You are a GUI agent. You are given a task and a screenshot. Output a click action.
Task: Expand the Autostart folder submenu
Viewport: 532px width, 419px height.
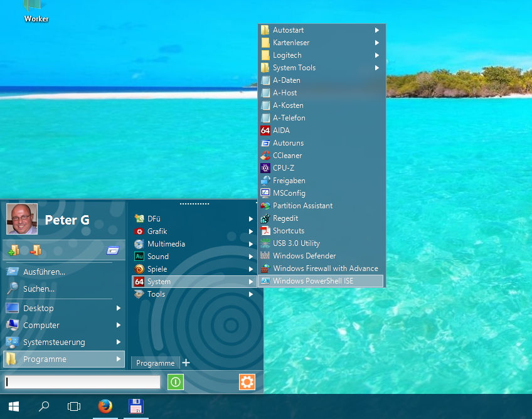[x=322, y=30]
